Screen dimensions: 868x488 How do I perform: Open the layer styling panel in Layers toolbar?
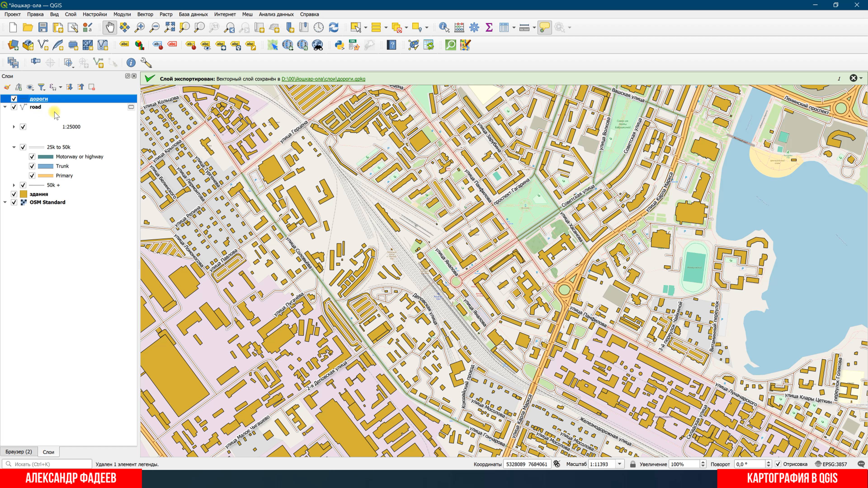6,87
